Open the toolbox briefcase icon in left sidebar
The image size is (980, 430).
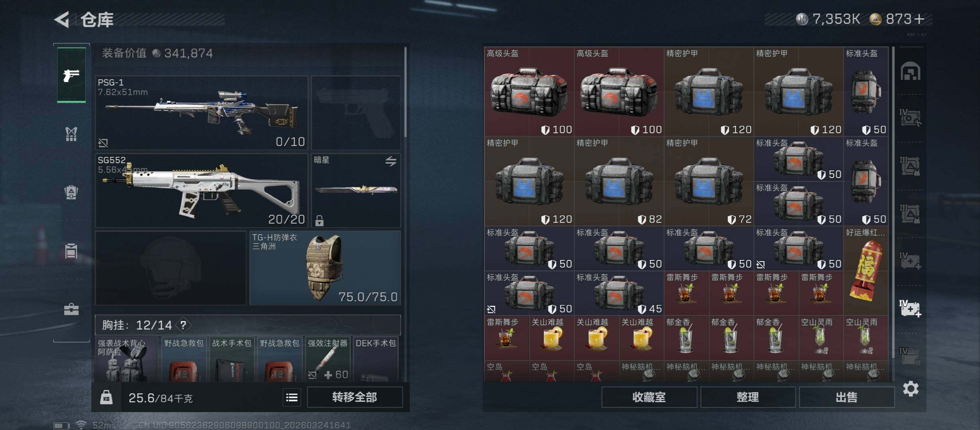pos(71,309)
